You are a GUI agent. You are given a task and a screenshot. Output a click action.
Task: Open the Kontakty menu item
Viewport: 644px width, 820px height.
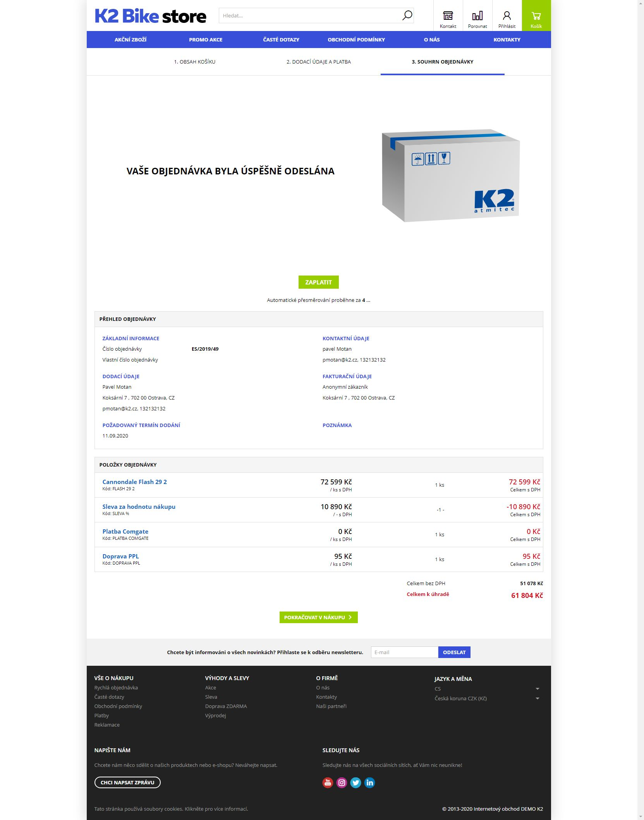tap(507, 40)
